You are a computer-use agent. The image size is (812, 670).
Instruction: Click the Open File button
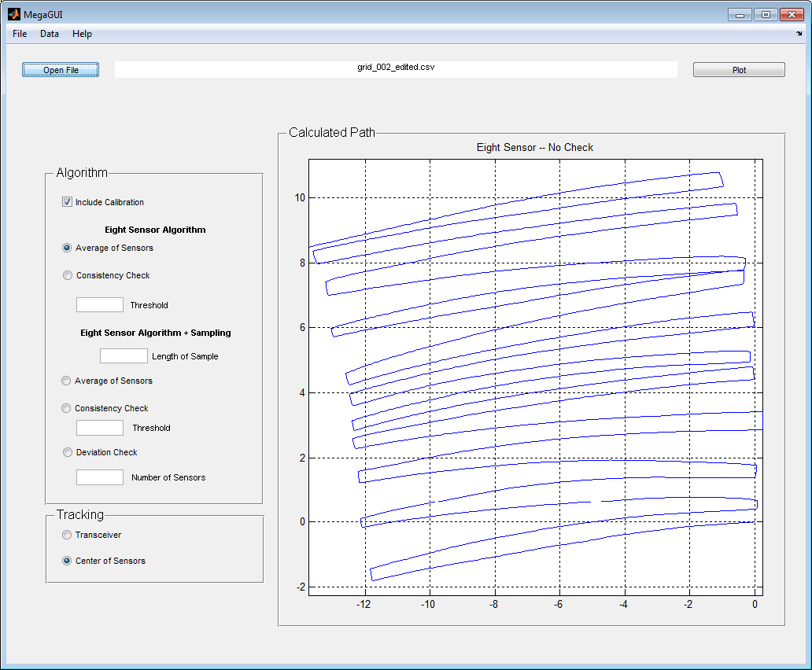60,69
